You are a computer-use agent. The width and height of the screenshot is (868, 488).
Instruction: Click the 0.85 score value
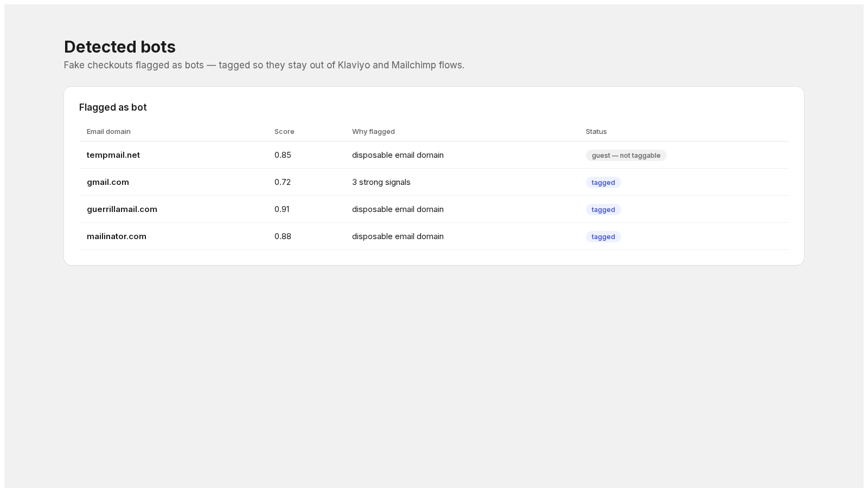(x=283, y=155)
